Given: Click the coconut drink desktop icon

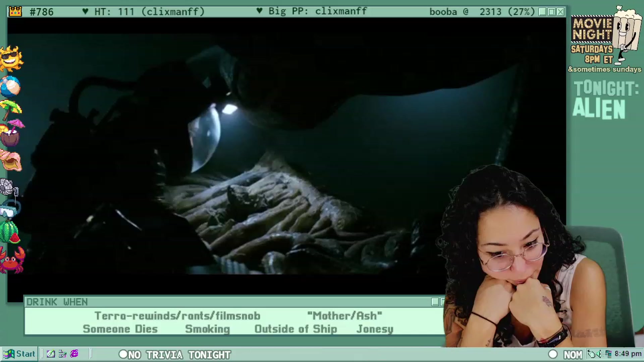Looking at the screenshot, I should 12,133.
